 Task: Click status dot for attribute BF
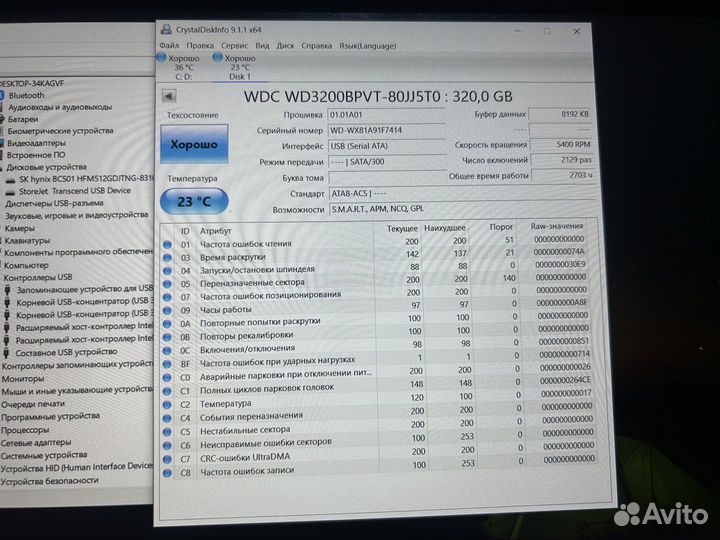point(167,364)
